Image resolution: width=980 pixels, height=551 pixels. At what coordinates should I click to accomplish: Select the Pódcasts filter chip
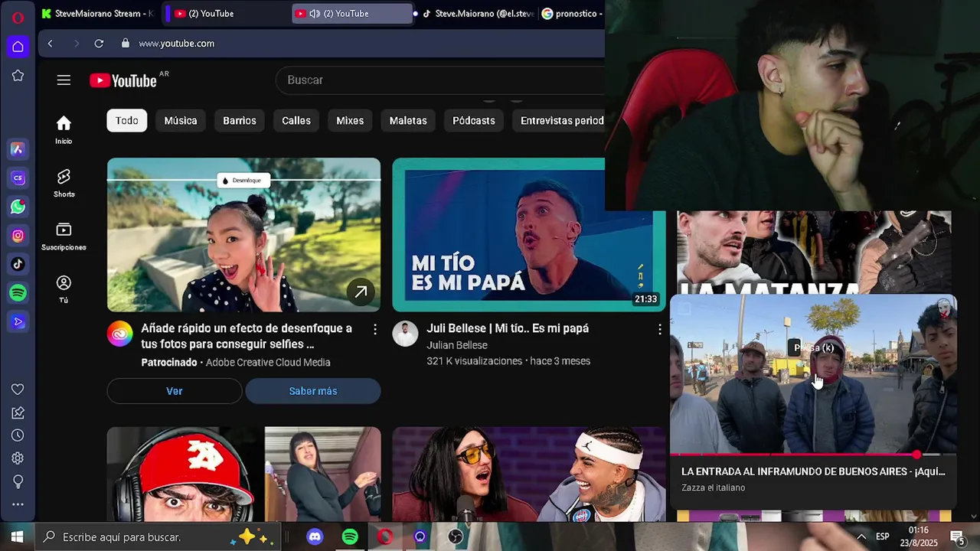click(474, 120)
